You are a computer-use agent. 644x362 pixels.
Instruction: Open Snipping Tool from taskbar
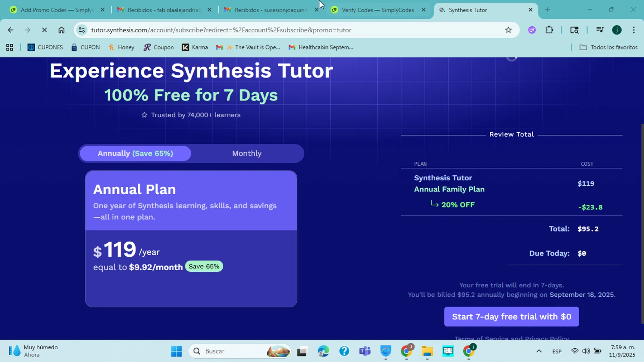click(448, 351)
